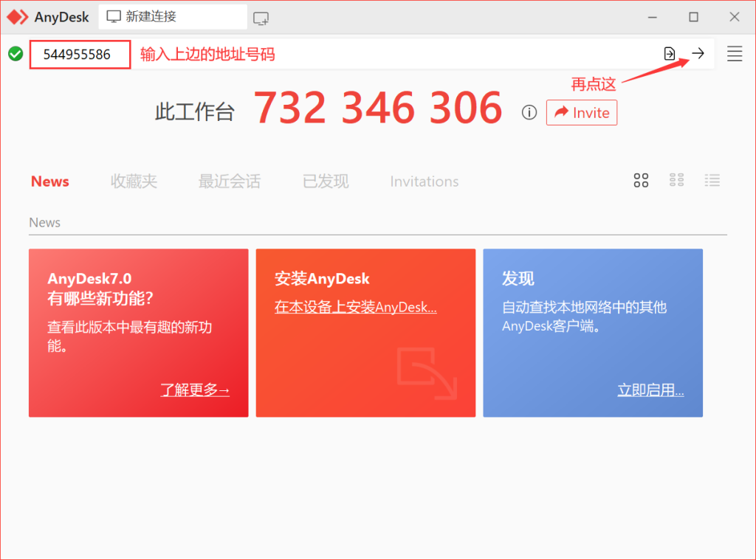Click the install arrow icon on 安装AnyDesk card
Screen dimensions: 756x560
[427, 373]
